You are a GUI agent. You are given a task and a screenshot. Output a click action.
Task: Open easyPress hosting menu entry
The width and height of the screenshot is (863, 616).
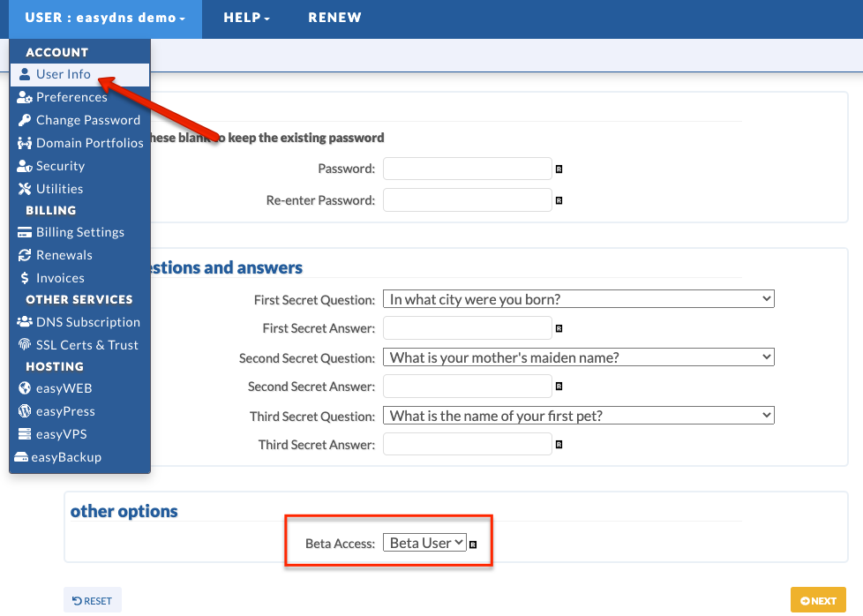[x=79, y=411]
